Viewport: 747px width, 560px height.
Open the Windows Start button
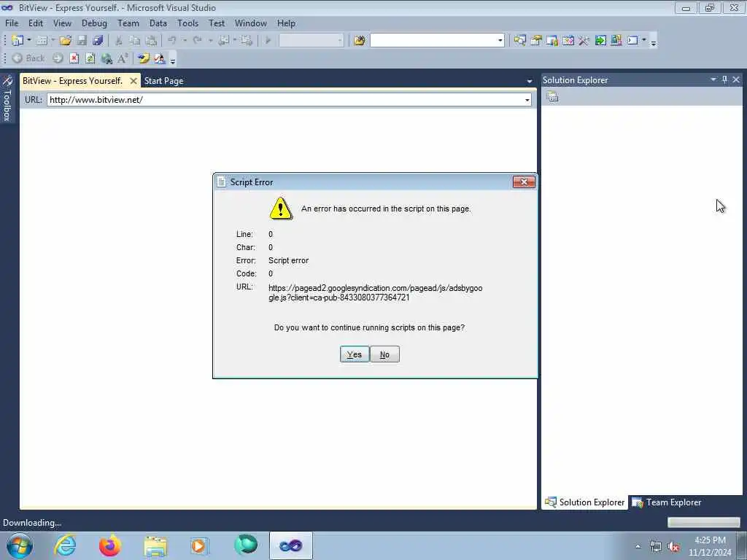coord(19,545)
